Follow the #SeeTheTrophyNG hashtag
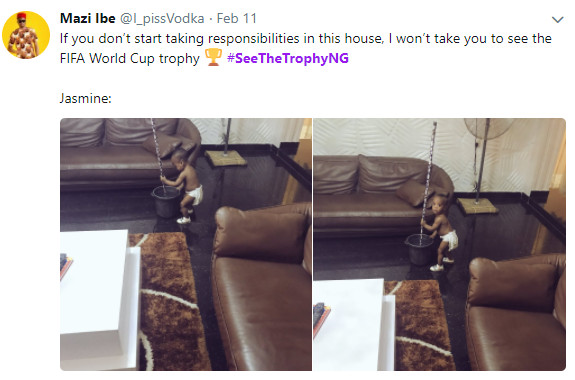575x380 pixels. (288, 58)
